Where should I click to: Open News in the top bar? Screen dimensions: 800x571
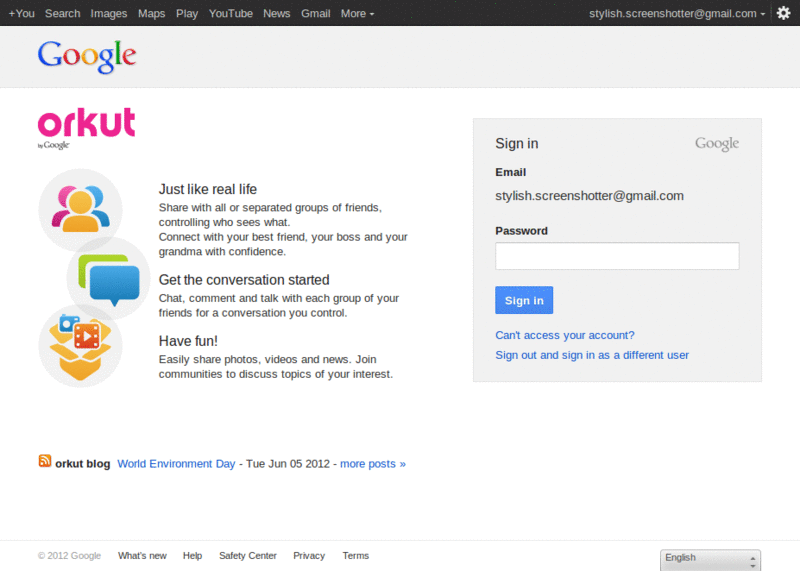pyautogui.click(x=277, y=14)
